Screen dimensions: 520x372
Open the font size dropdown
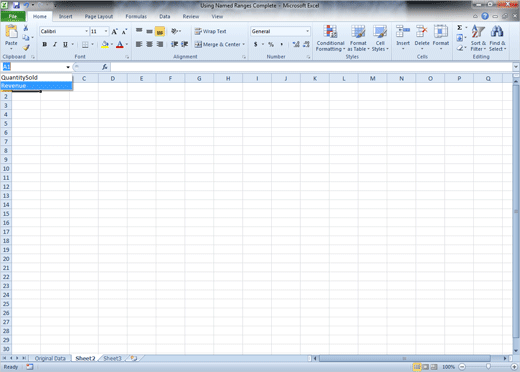[106, 31]
